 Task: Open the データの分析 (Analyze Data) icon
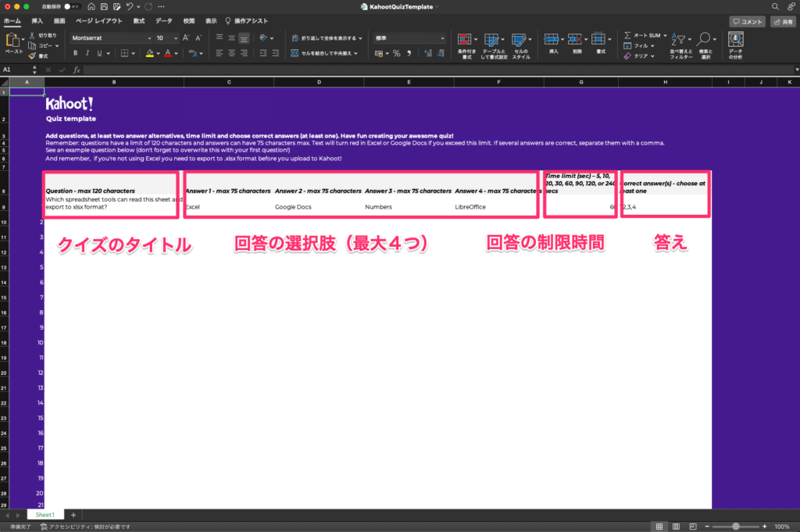(x=736, y=45)
